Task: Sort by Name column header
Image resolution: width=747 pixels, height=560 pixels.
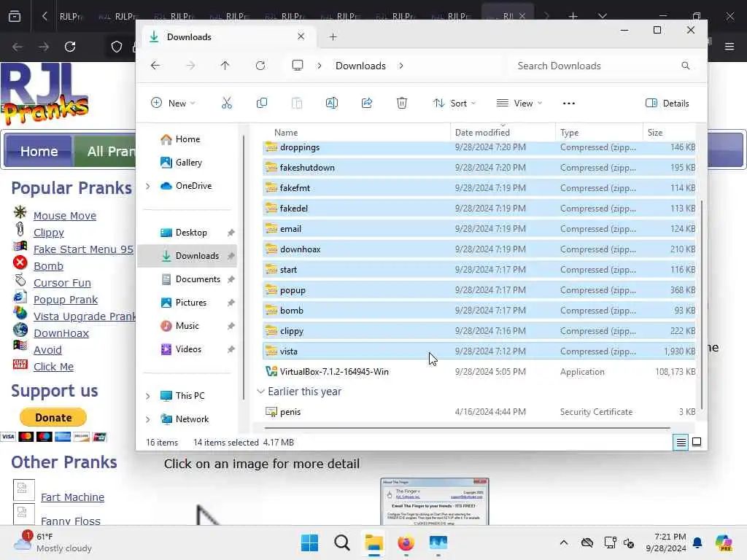Action: 355,133
